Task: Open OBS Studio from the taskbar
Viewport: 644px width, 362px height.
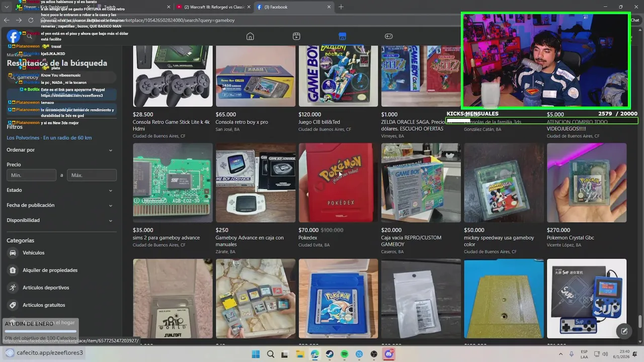Action: point(374,354)
